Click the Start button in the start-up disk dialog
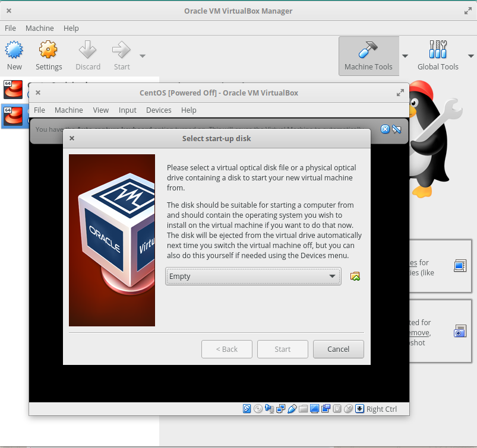The image size is (477, 448). click(x=283, y=349)
